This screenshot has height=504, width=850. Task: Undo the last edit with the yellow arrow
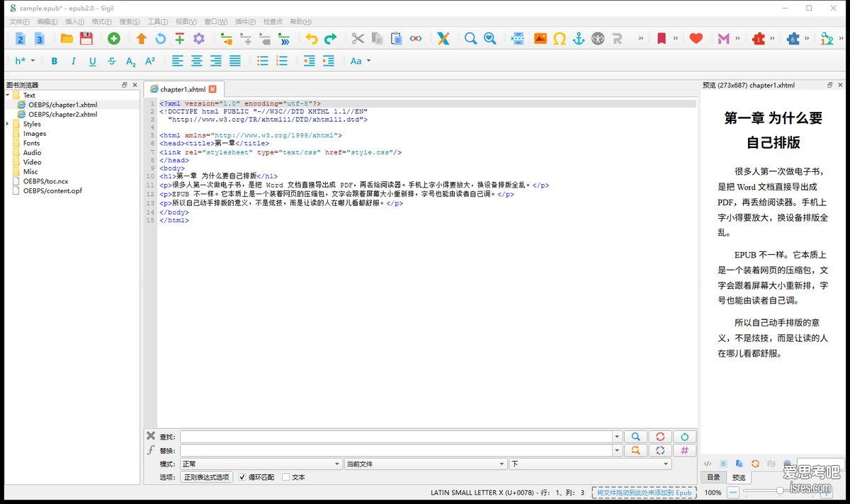pyautogui.click(x=312, y=39)
